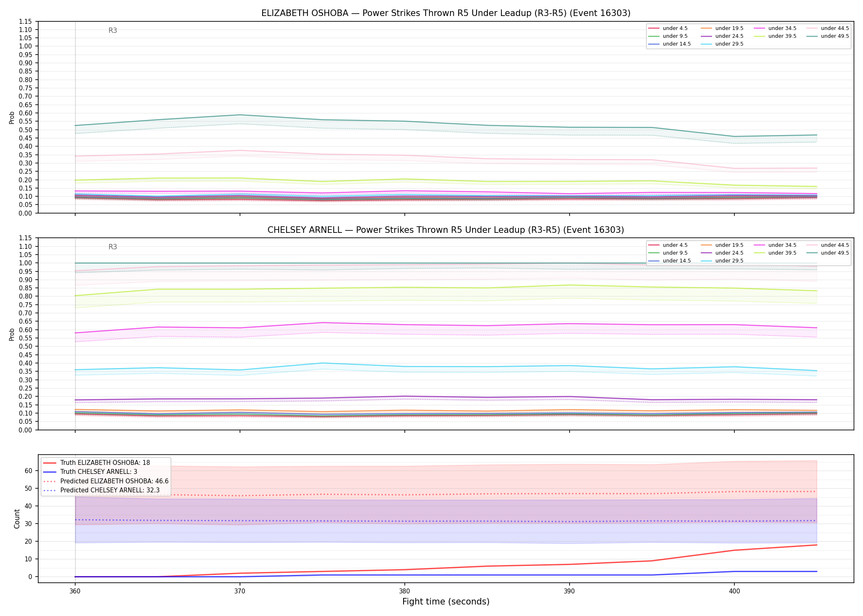
Task: Click the 'Prob' label of Arnell chart
Action: (12, 334)
